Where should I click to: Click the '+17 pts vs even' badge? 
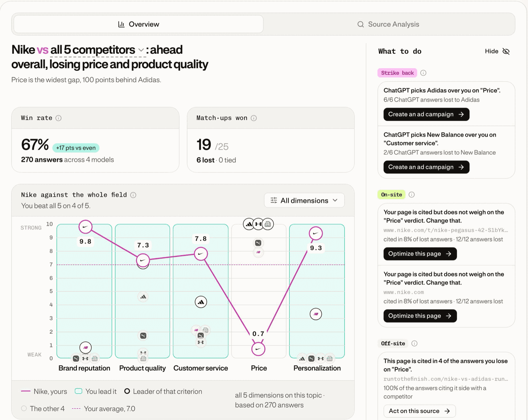[x=76, y=148]
